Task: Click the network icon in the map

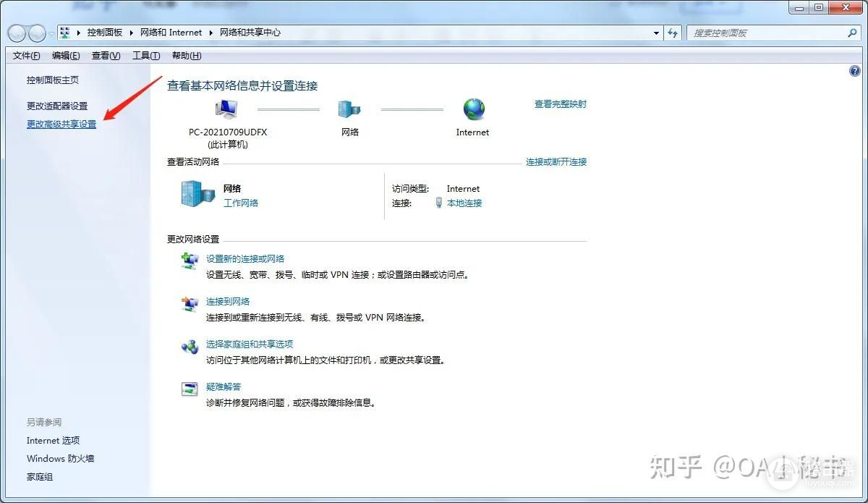Action: coord(349,109)
